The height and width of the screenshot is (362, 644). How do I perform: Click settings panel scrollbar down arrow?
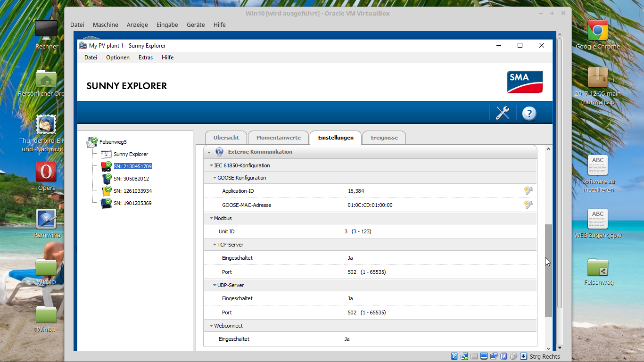point(548,348)
